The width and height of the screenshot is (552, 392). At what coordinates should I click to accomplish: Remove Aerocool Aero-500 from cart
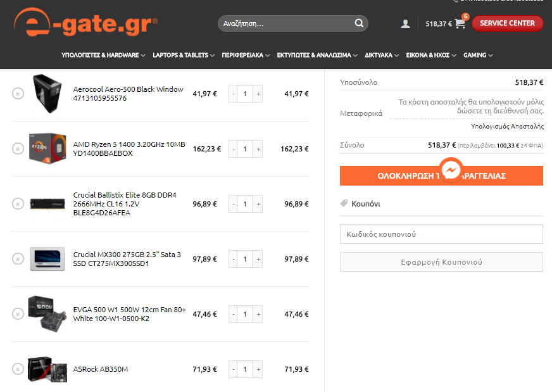(18, 94)
